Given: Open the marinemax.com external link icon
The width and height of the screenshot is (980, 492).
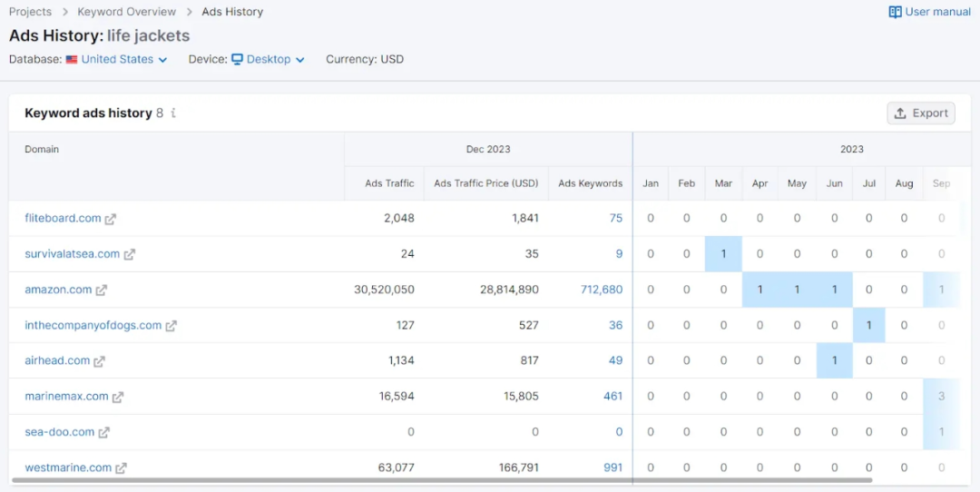Looking at the screenshot, I should 118,397.
